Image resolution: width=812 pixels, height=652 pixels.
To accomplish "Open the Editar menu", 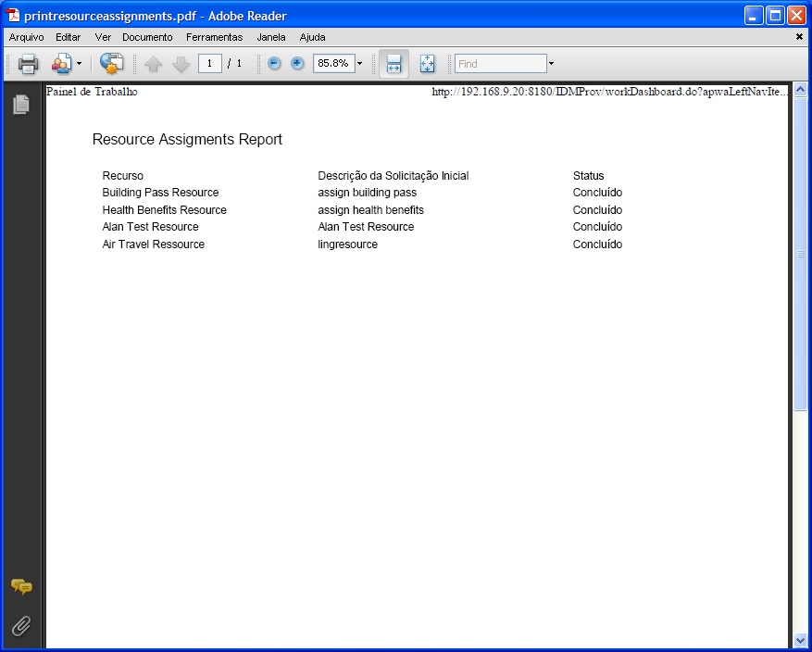I will pyautogui.click(x=69, y=37).
